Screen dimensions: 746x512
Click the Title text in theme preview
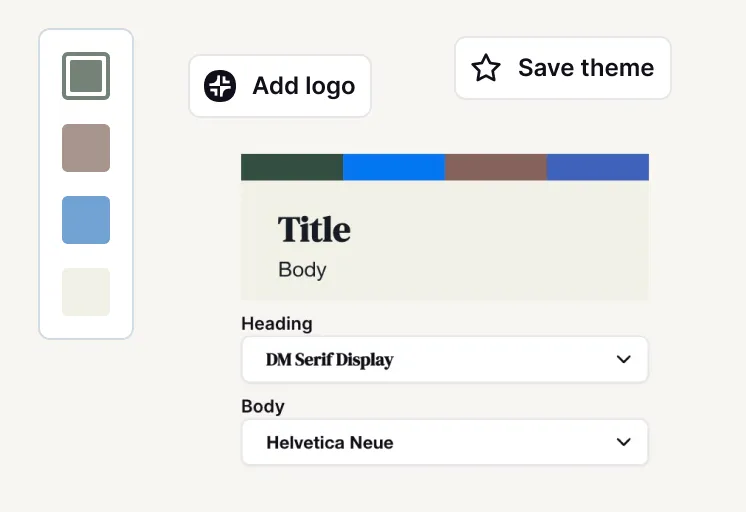coord(314,229)
